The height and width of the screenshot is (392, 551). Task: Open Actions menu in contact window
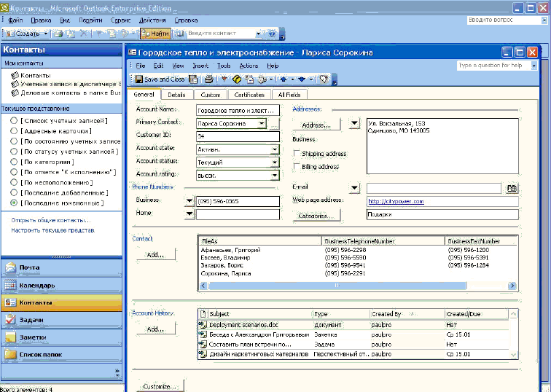coord(249,66)
